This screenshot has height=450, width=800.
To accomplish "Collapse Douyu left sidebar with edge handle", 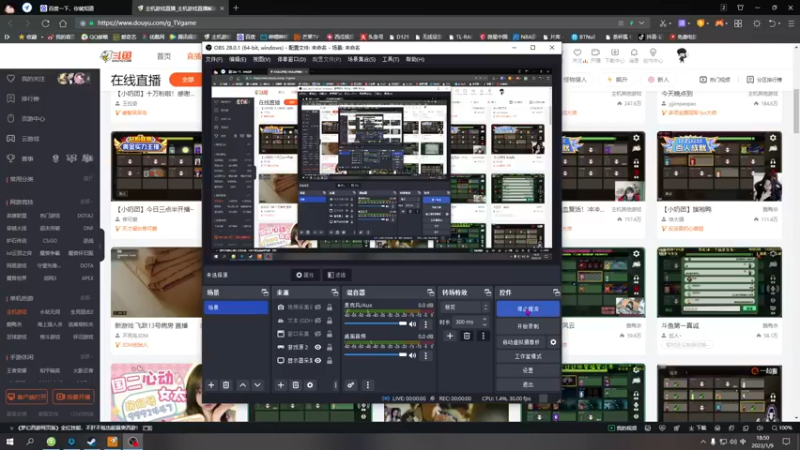I will click(x=101, y=246).
